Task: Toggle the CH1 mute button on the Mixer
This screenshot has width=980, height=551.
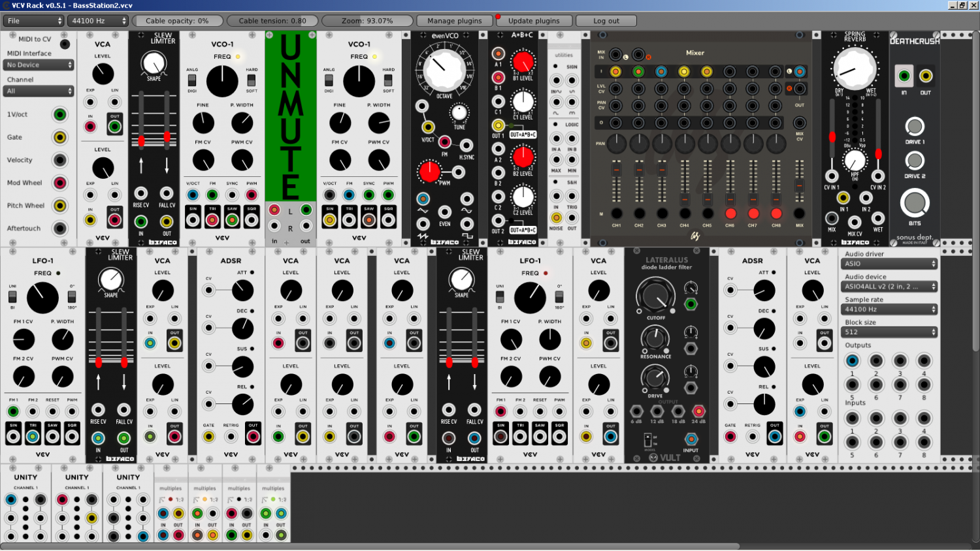Action: pyautogui.click(x=616, y=213)
